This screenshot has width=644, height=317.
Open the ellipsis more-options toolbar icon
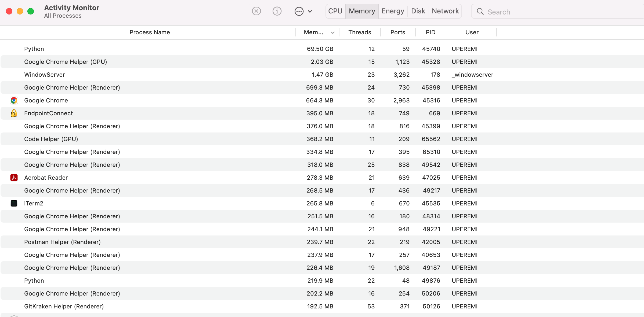click(299, 11)
